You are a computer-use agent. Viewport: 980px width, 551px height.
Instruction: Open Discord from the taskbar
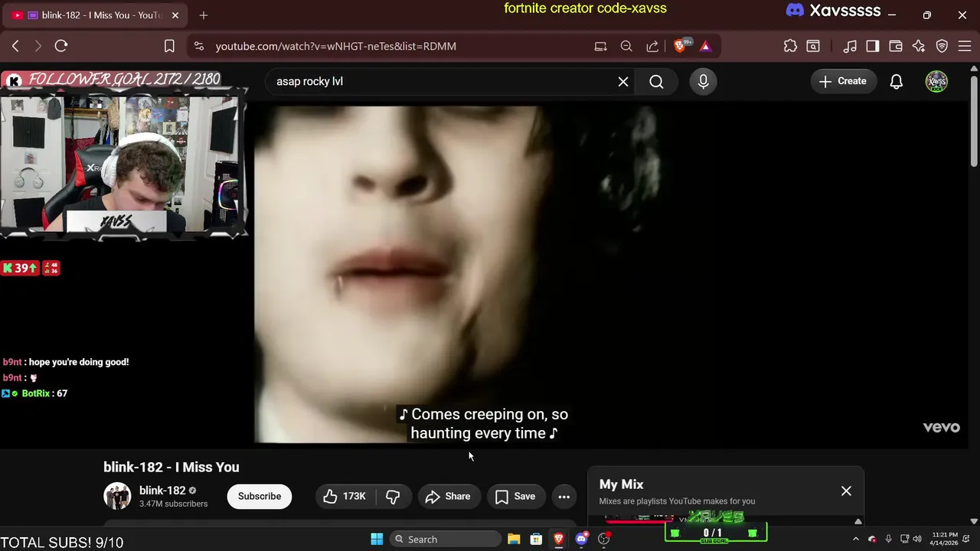pos(581,539)
